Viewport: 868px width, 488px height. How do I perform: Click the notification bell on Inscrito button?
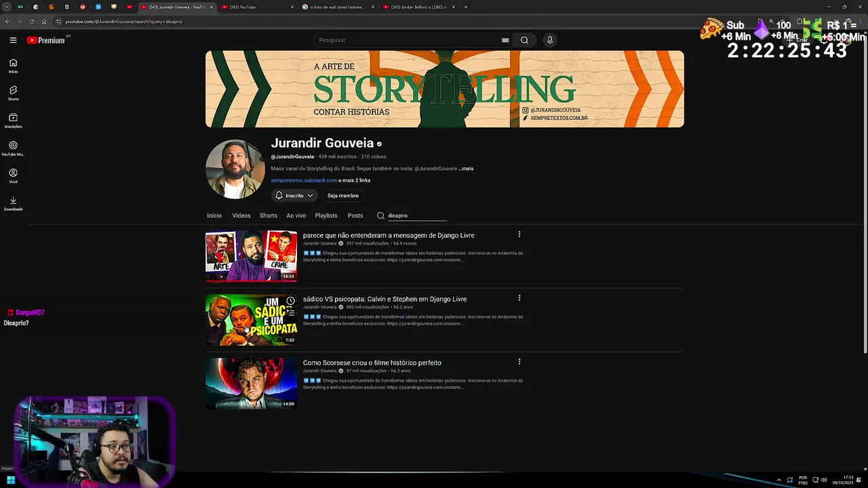[279, 195]
